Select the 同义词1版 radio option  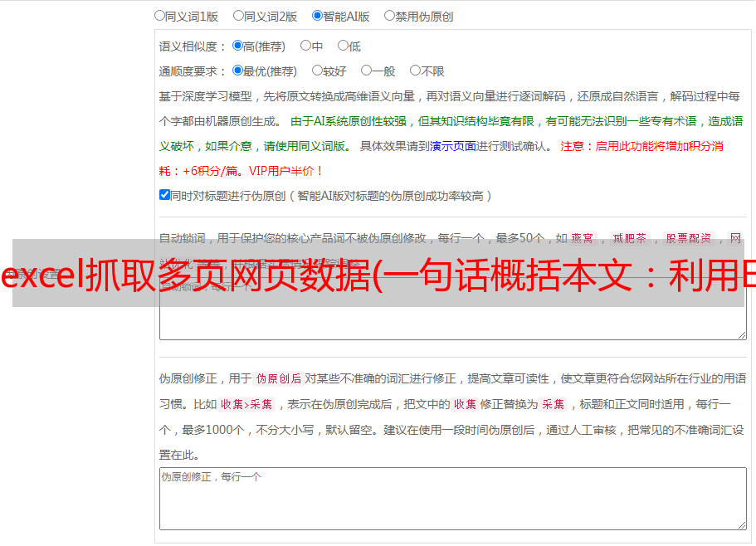tap(159, 16)
